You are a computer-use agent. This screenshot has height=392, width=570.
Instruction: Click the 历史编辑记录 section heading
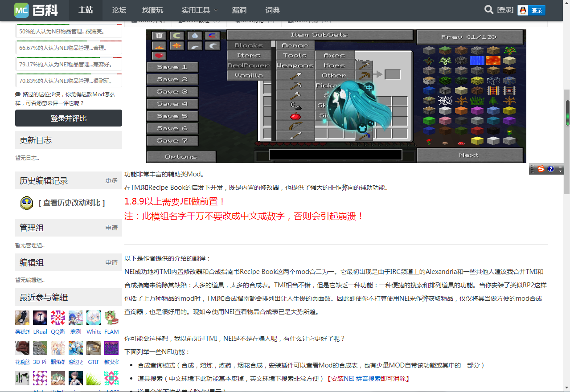pos(44,180)
